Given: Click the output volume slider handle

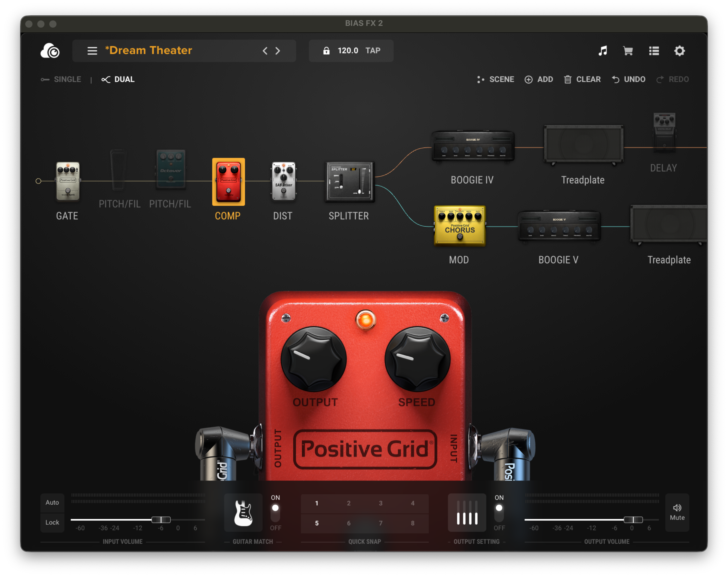Looking at the screenshot, I should tap(633, 520).
